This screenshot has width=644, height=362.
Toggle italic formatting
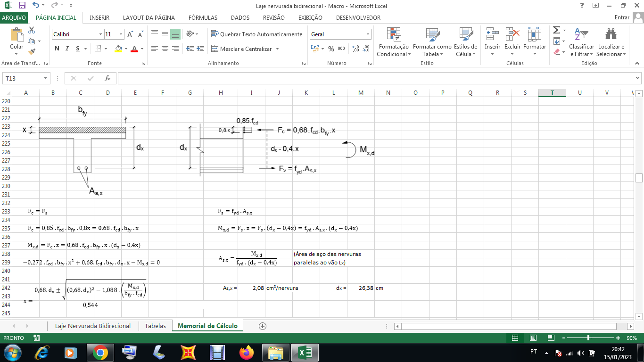67,49
